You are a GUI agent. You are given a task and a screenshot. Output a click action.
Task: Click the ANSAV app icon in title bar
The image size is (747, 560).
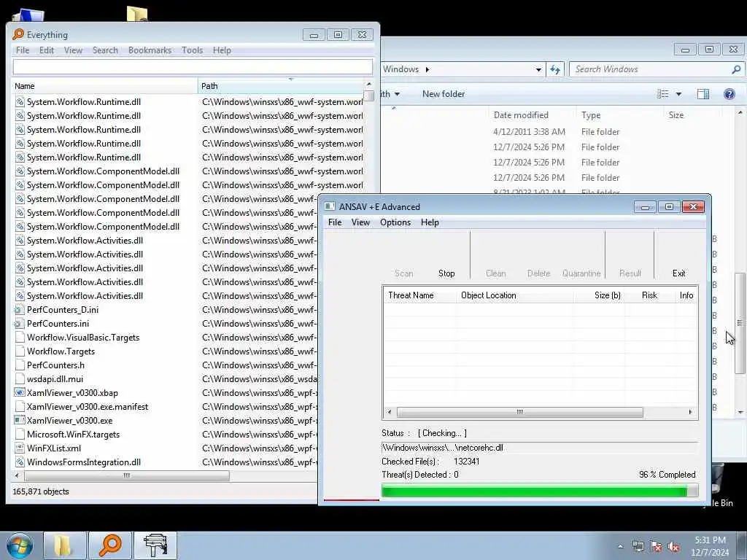tap(330, 206)
